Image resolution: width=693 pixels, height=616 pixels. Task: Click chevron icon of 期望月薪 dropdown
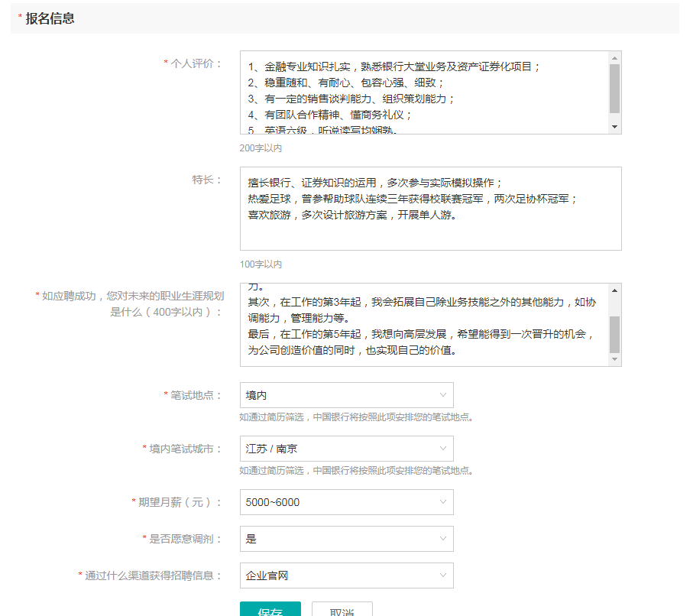point(442,502)
